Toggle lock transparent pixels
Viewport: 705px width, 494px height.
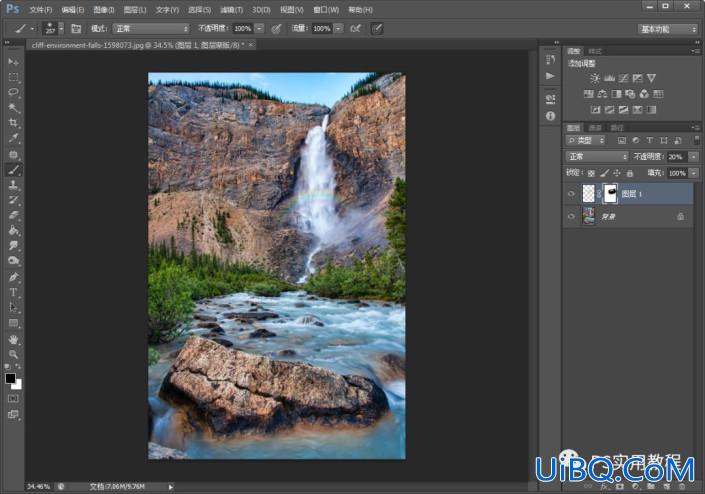coord(591,173)
